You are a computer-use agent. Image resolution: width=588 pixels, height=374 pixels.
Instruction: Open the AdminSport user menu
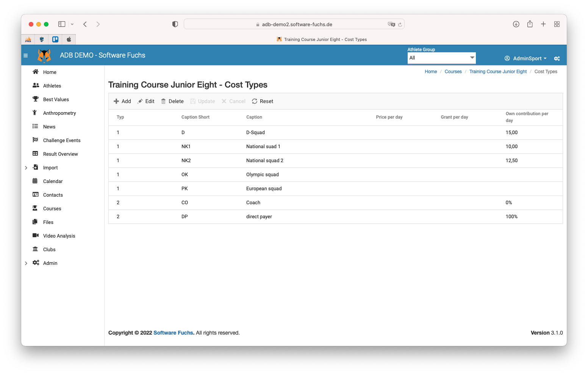[x=525, y=58]
